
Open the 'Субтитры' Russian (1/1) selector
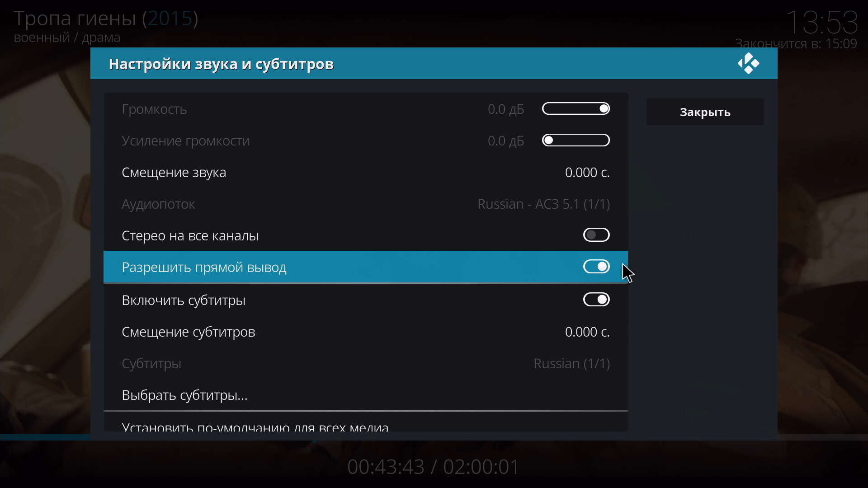pyautogui.click(x=366, y=364)
